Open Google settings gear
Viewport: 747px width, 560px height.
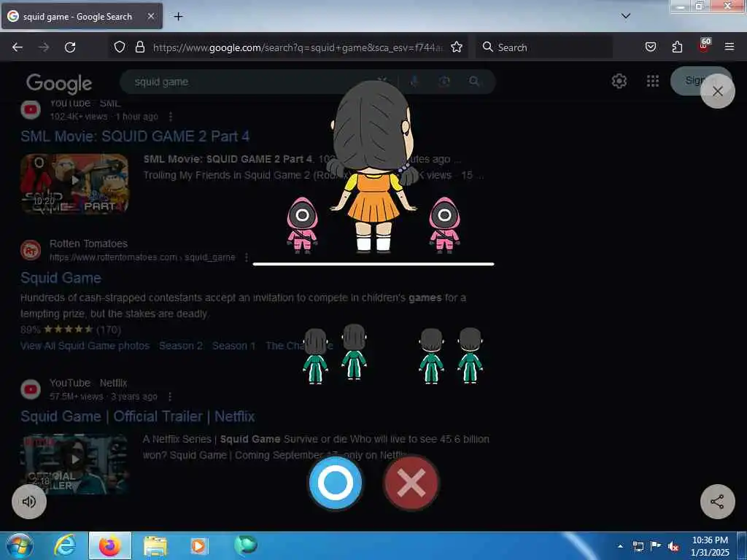619,81
